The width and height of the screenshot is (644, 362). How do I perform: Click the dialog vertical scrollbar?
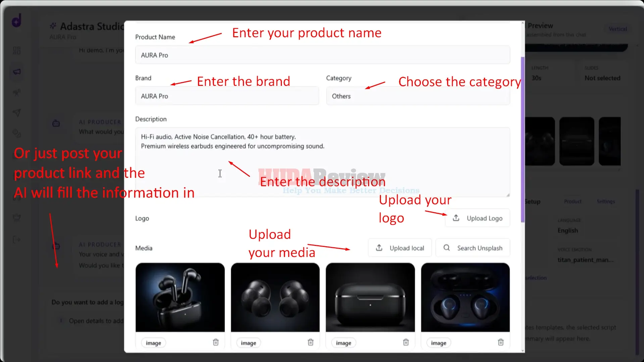523,139
